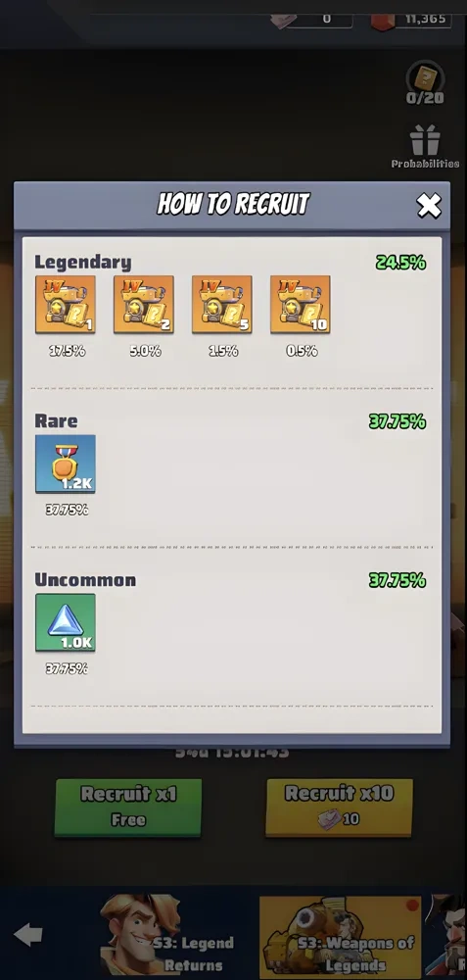Click the Legendary ticket icon numbered 1

tap(66, 305)
